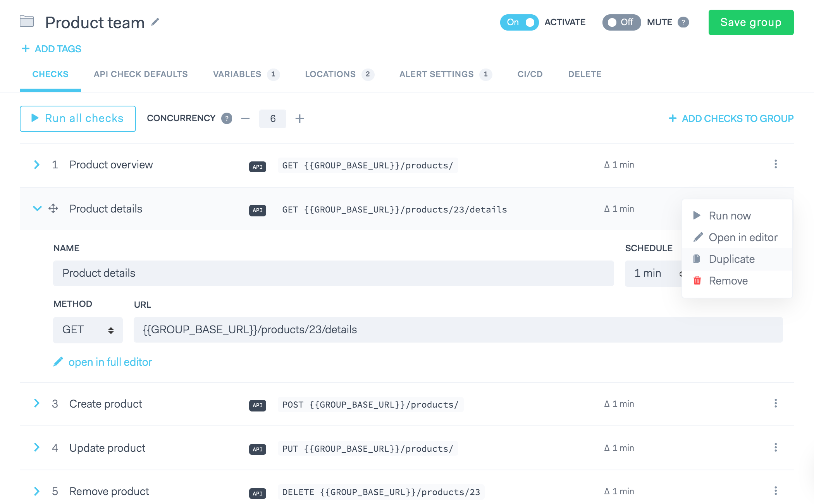Click the folder icon beside group name
Image resolution: width=814 pixels, height=504 pixels.
click(x=27, y=21)
